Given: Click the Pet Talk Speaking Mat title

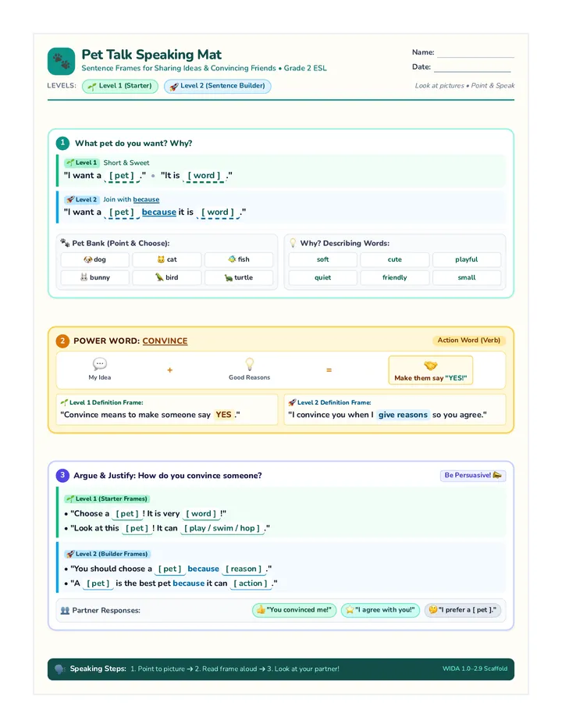Looking at the screenshot, I should tap(151, 55).
